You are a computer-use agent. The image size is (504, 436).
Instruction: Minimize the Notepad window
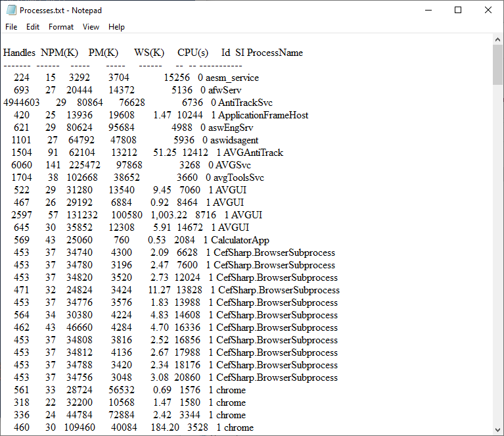[x=428, y=10]
